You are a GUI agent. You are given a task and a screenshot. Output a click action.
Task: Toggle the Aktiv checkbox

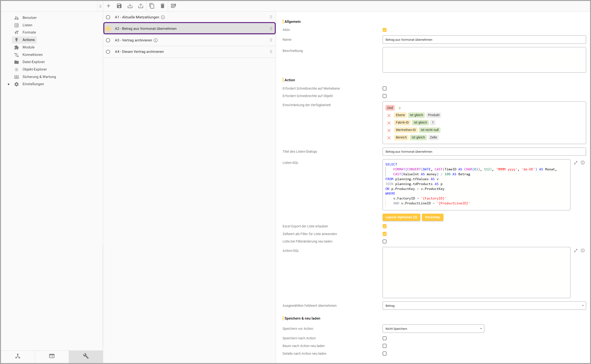[385, 30]
